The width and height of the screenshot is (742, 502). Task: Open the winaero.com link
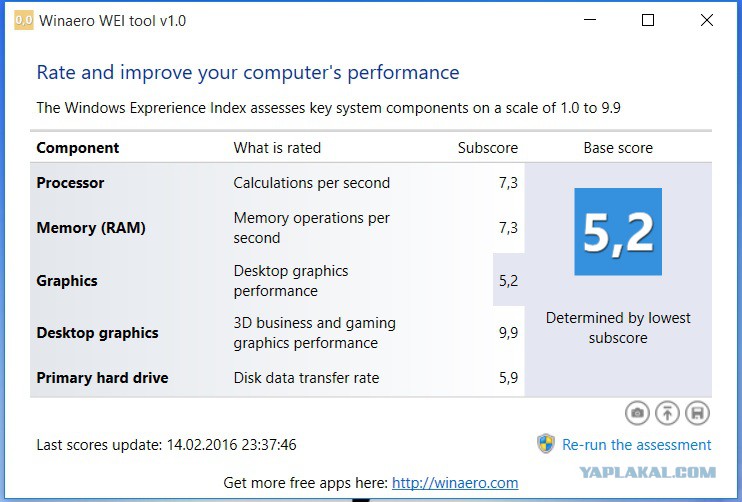pos(454,483)
